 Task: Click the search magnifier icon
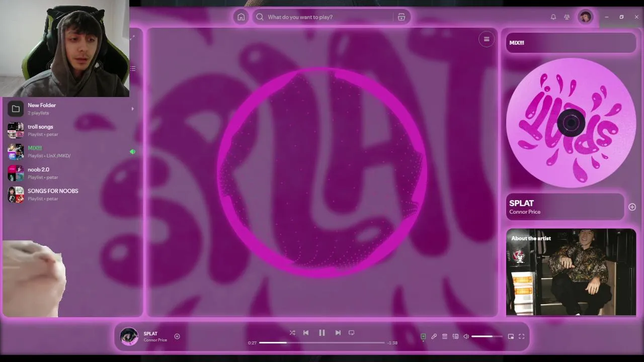(260, 17)
